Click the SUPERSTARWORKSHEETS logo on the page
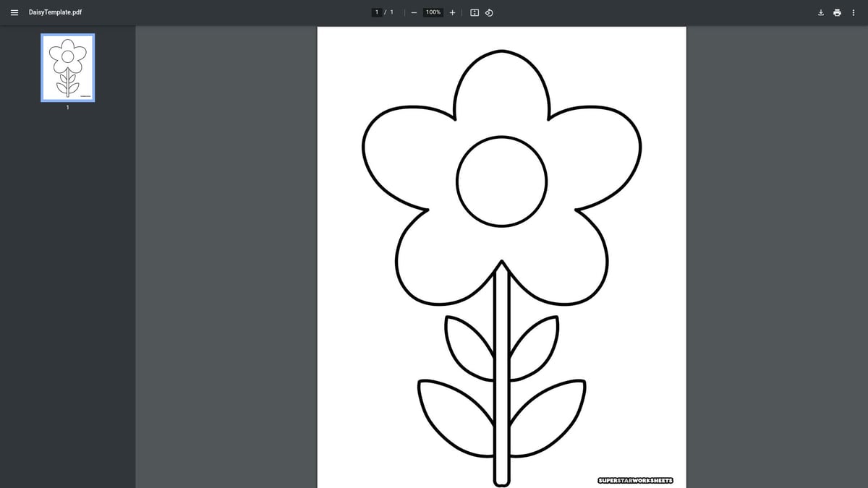 coord(637,480)
